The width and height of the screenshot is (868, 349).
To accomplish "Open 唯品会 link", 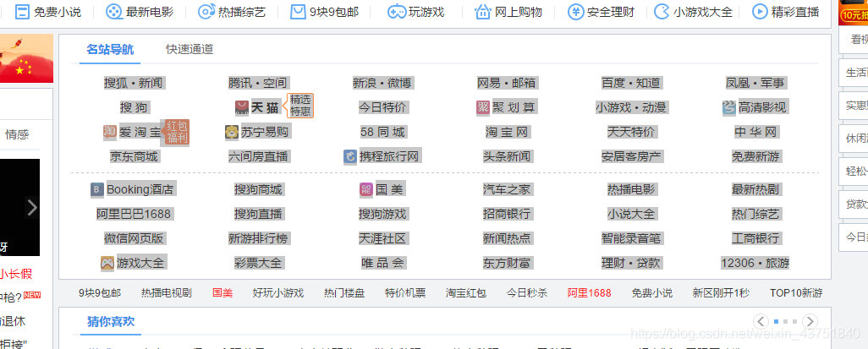I will pos(382,263).
